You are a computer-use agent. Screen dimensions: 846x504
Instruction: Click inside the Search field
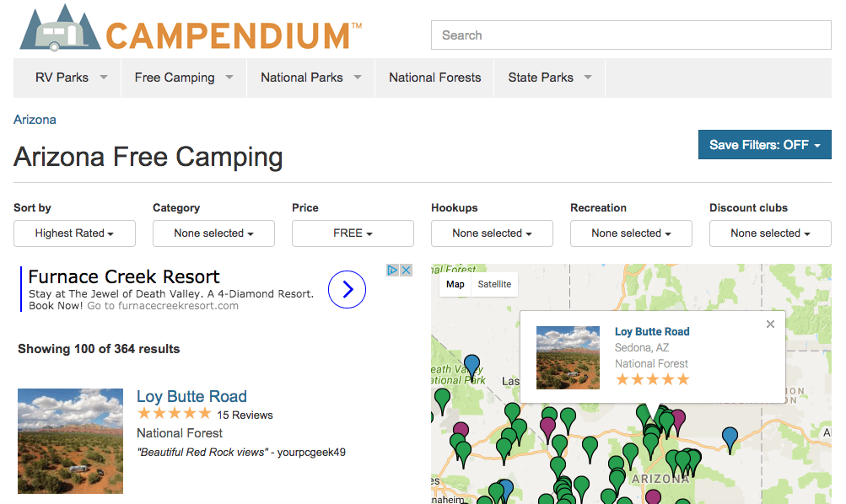click(630, 35)
